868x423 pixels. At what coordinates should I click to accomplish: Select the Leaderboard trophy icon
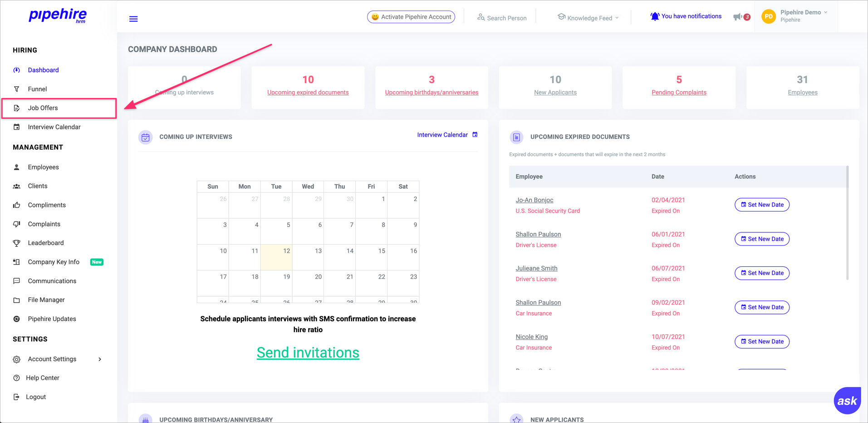[17, 243]
